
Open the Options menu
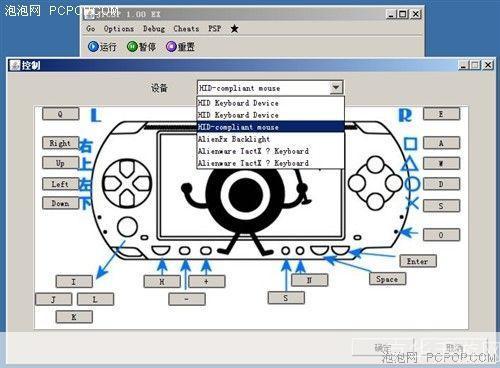tap(119, 29)
